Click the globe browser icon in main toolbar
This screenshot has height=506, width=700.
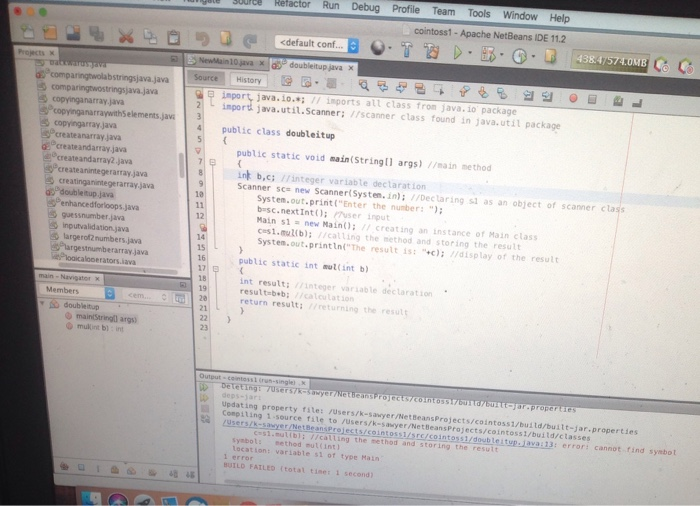378,47
